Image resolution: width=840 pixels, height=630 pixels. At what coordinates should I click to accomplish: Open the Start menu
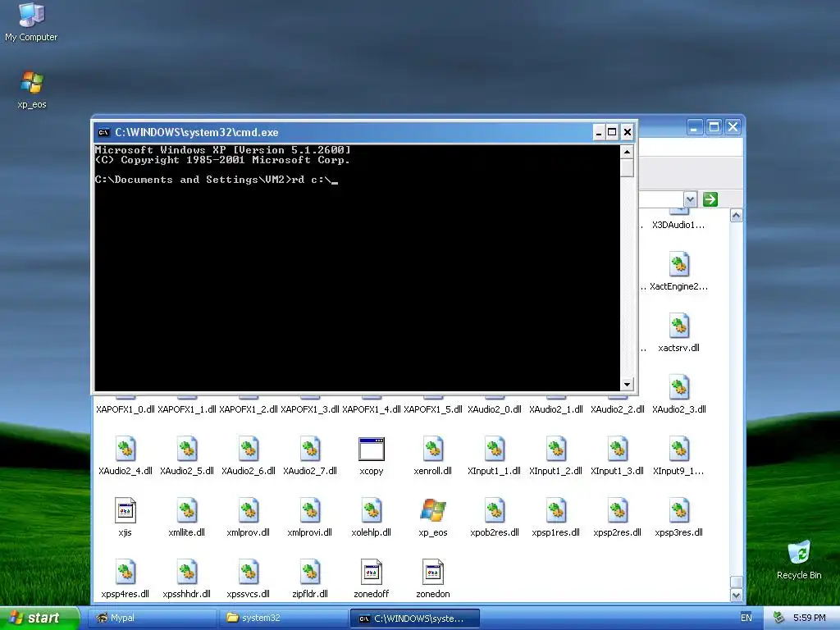click(x=39, y=619)
